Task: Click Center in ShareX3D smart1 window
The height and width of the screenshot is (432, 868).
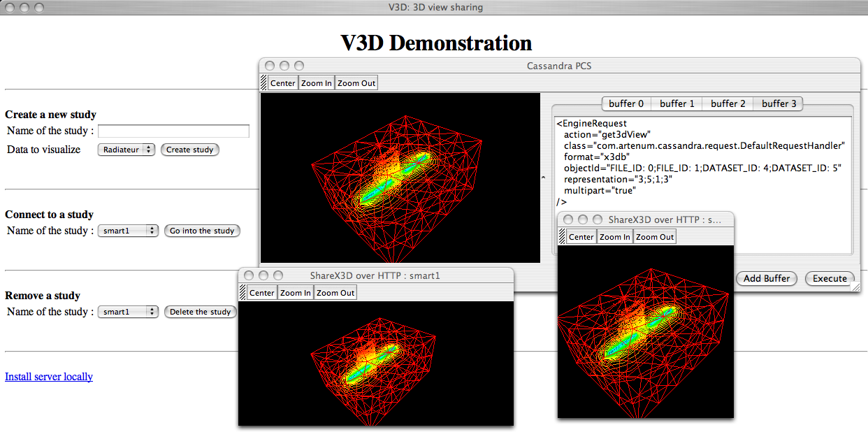Action: 261,293
